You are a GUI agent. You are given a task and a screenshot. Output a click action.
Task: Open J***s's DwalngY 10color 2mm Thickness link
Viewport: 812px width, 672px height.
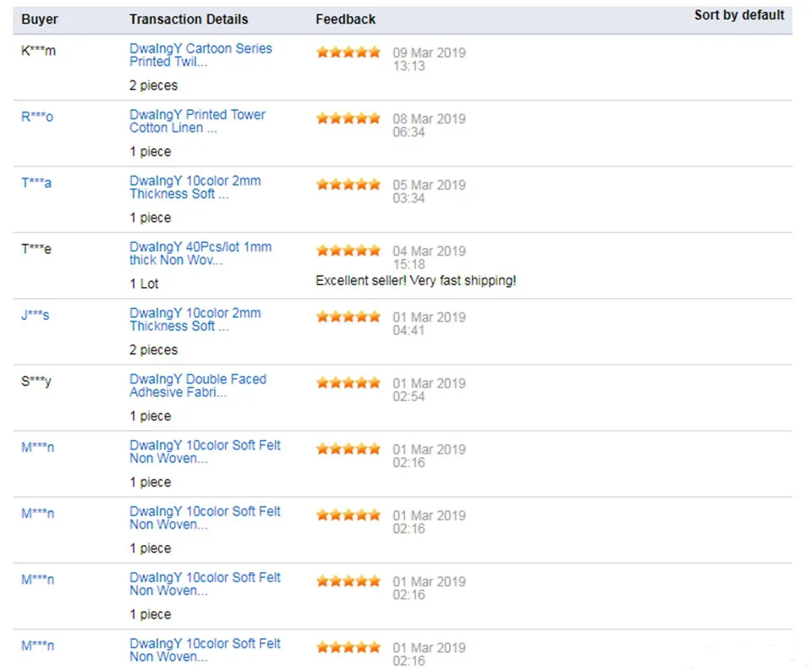[195, 319]
